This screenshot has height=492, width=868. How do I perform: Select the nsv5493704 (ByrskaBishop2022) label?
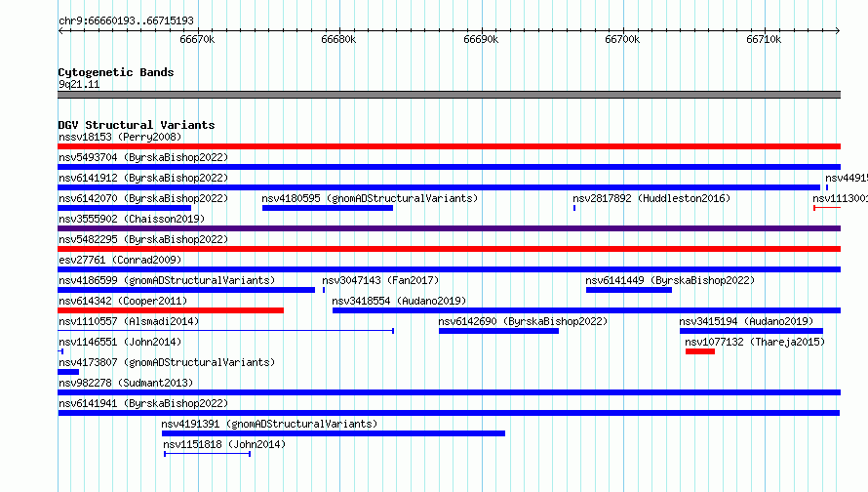coord(143,157)
